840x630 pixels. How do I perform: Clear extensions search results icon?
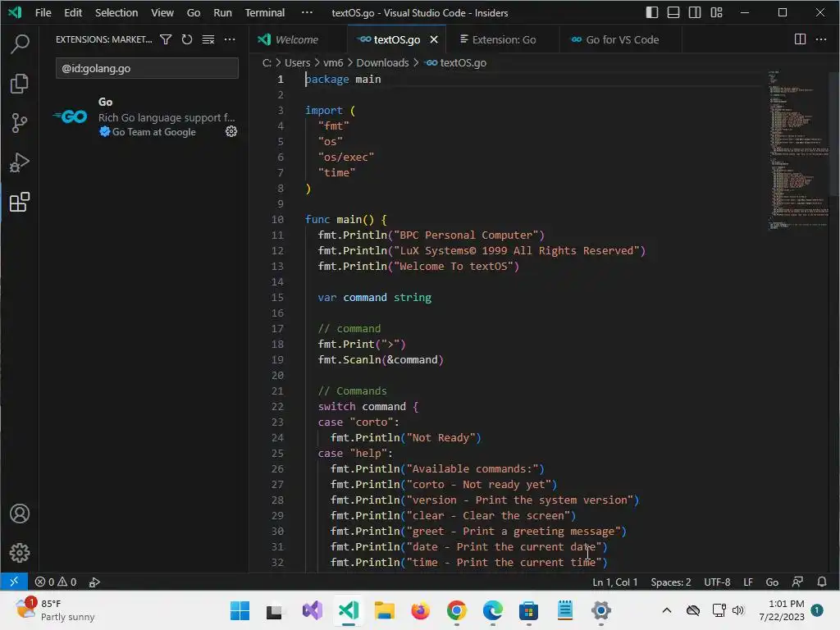pyautogui.click(x=208, y=39)
